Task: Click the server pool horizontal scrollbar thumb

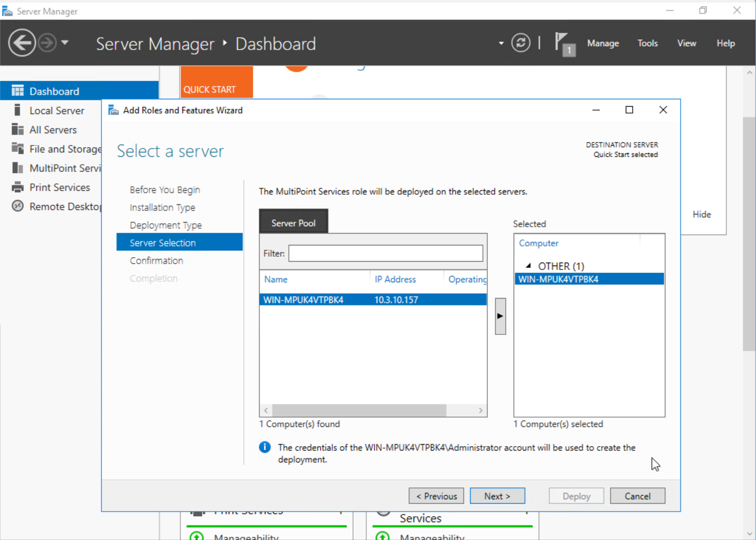Action: [359, 410]
